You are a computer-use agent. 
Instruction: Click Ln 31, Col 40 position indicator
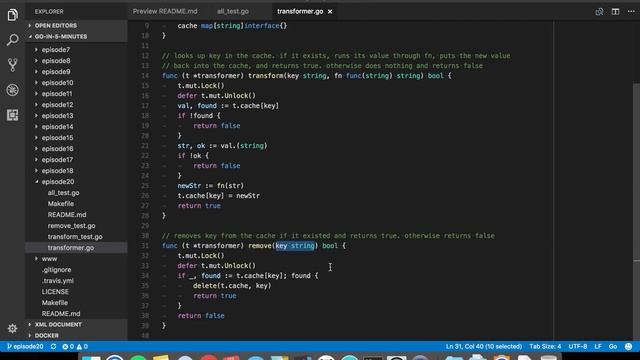point(484,347)
